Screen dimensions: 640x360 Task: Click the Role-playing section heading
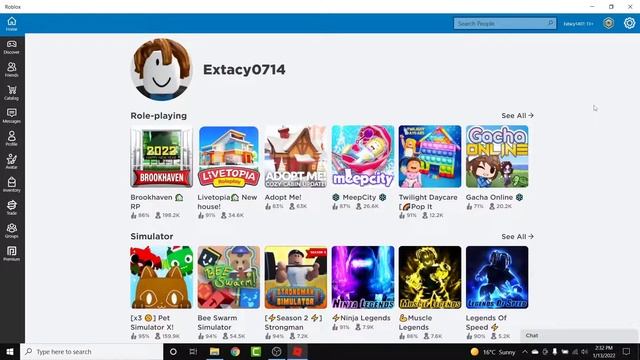(x=158, y=116)
